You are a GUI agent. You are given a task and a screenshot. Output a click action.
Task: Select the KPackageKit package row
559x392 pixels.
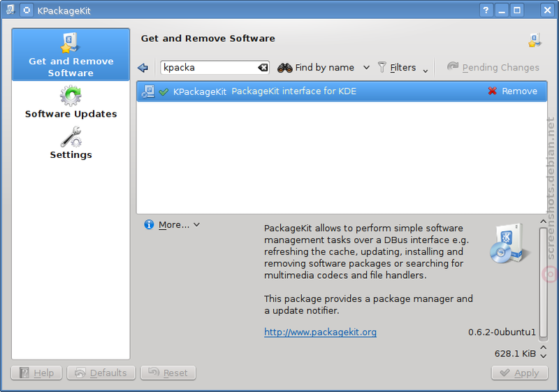click(x=342, y=92)
